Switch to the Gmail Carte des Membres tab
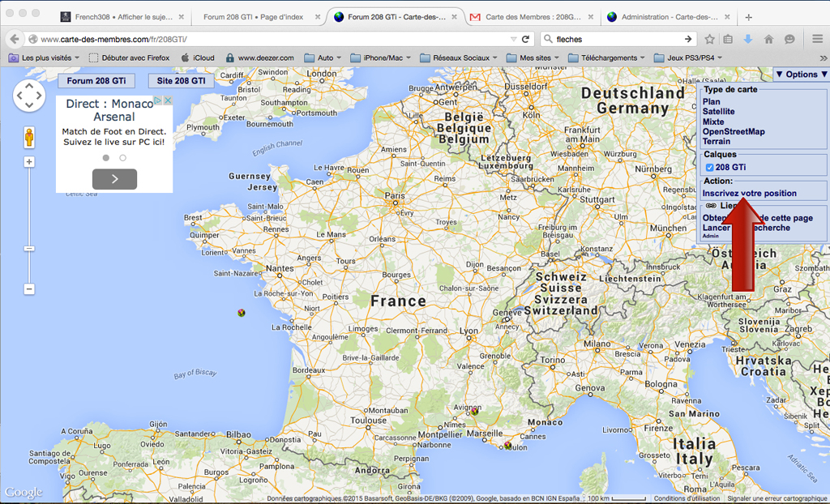 pyautogui.click(x=533, y=17)
